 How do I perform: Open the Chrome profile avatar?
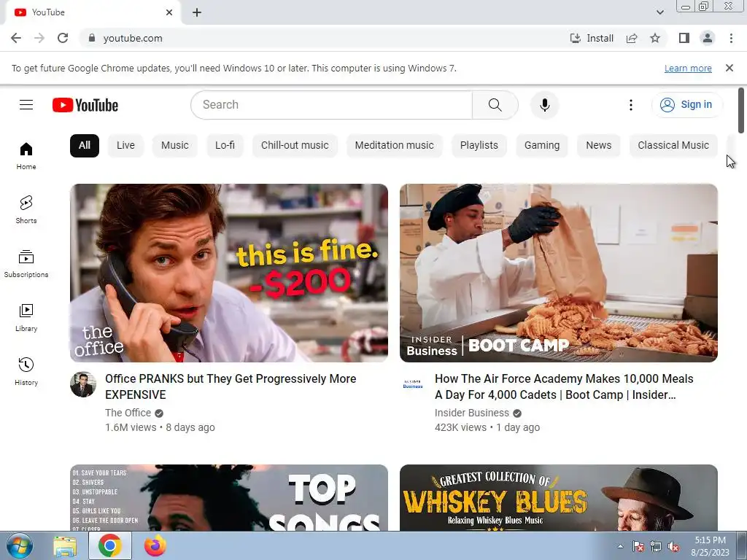coord(708,38)
